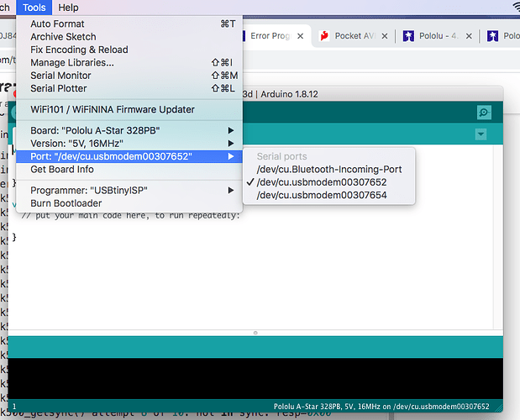Select the checked /dev/cu.usbmodem00307652 port
The height and width of the screenshot is (420, 520).
[x=321, y=182]
